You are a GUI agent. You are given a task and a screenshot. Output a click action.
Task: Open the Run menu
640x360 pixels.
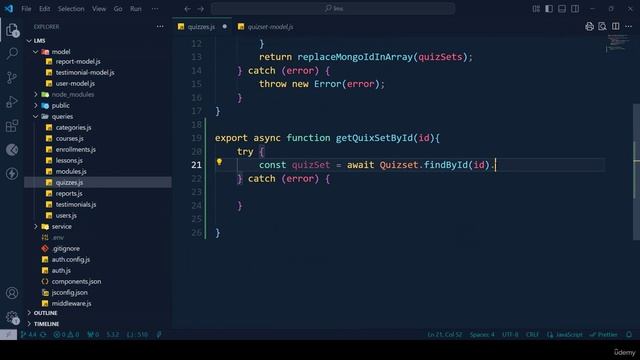[136, 9]
